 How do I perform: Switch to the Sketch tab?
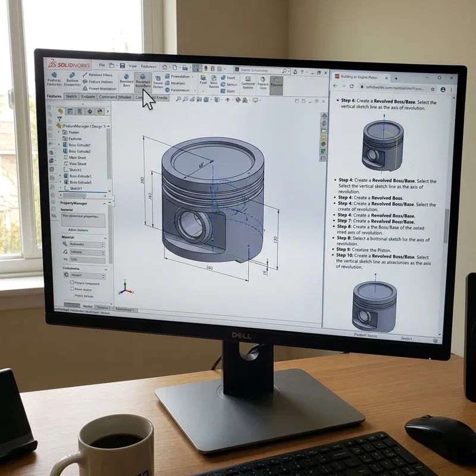(x=71, y=96)
